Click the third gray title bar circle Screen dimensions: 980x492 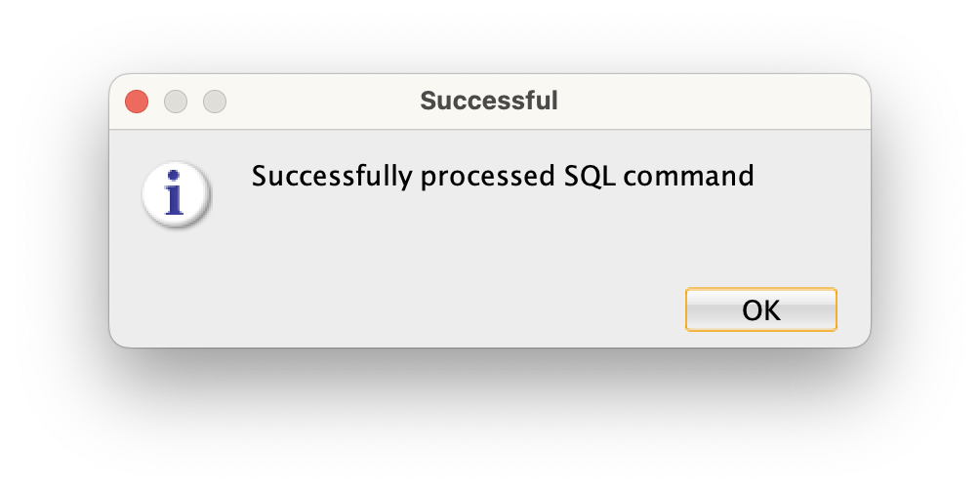tap(215, 101)
